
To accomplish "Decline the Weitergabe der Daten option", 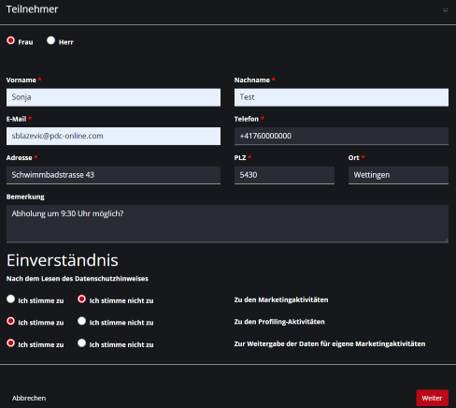I will coord(82,343).
